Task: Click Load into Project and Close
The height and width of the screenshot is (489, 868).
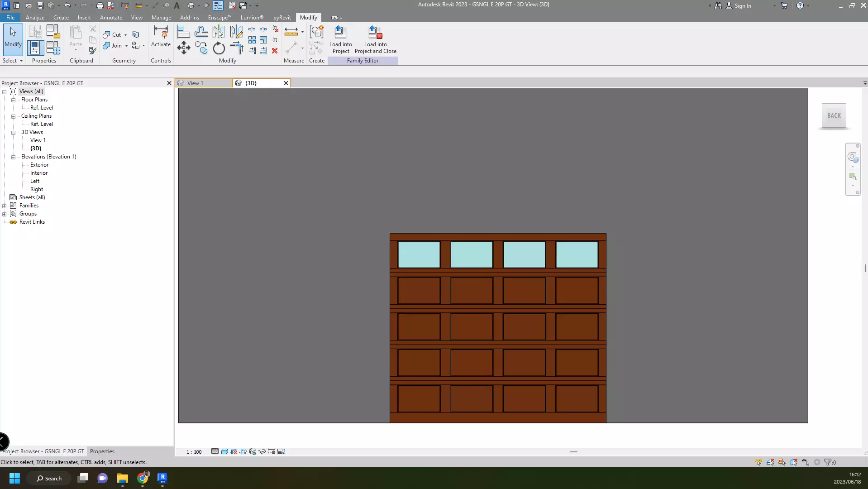Action: [376, 40]
